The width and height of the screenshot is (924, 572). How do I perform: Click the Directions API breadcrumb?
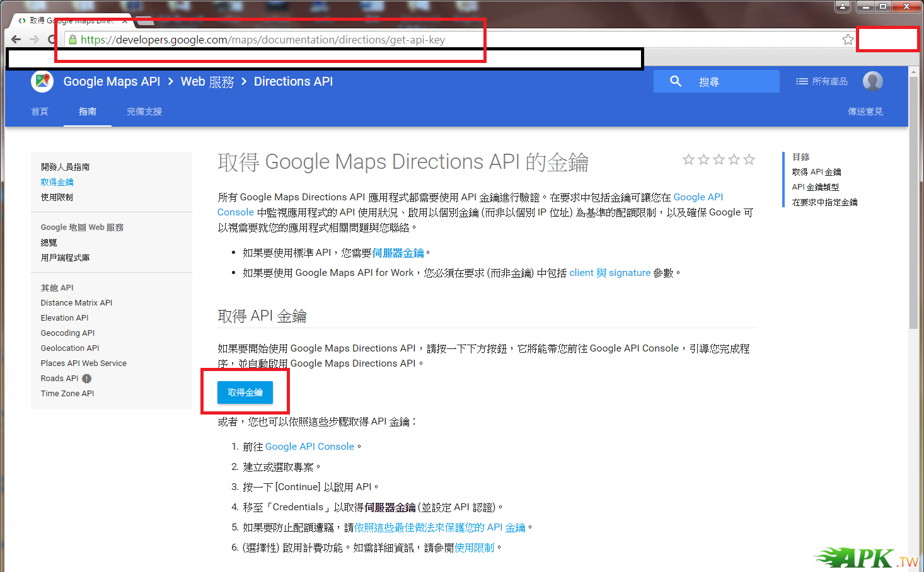(293, 81)
